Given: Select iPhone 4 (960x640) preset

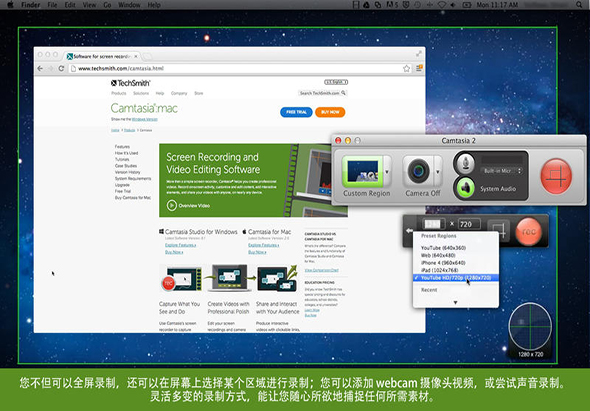Looking at the screenshot, I should (x=456, y=263).
